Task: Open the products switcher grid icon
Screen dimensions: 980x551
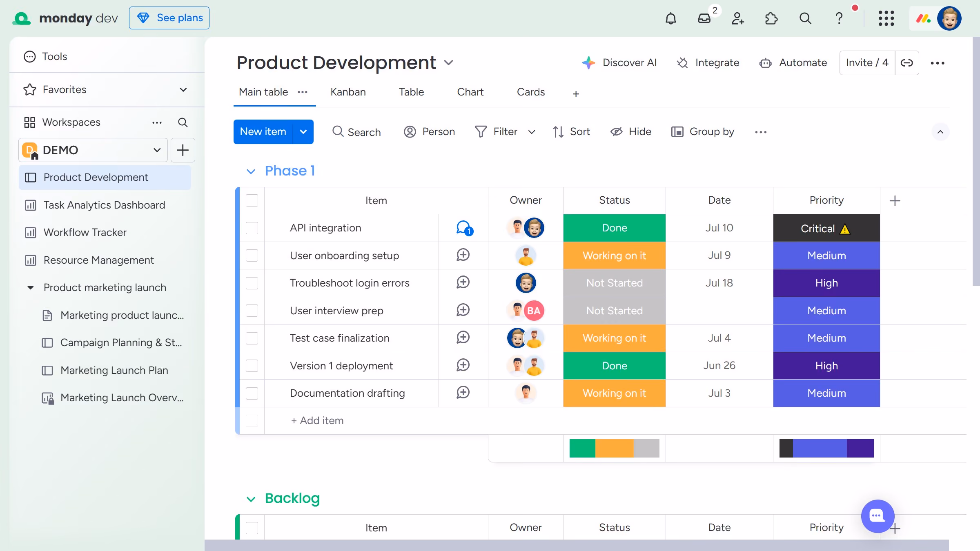Action: tap(886, 18)
